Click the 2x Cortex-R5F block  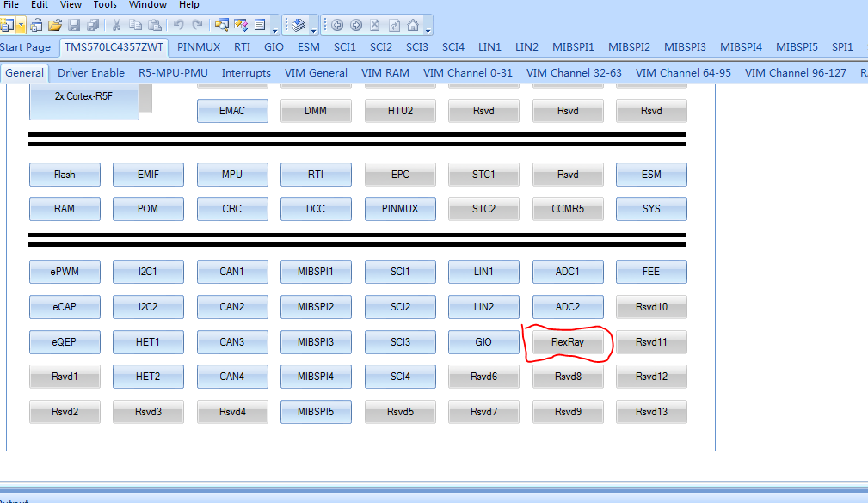point(84,101)
